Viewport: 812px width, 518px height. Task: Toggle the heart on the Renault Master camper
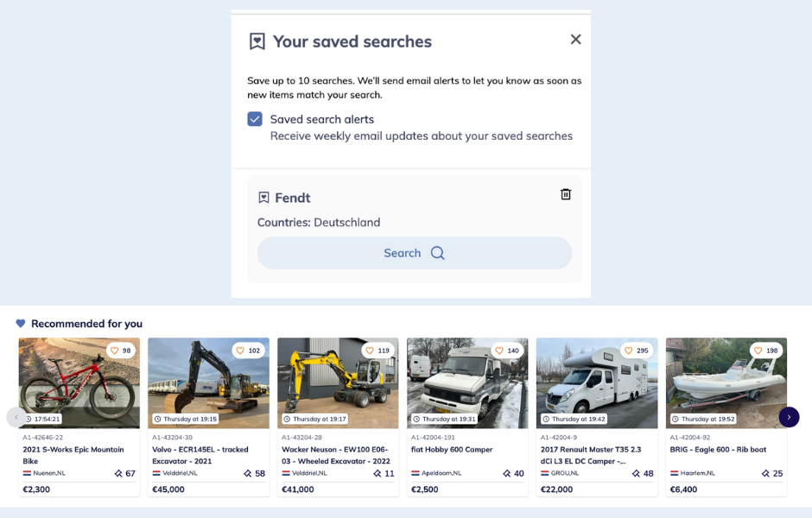tap(630, 351)
